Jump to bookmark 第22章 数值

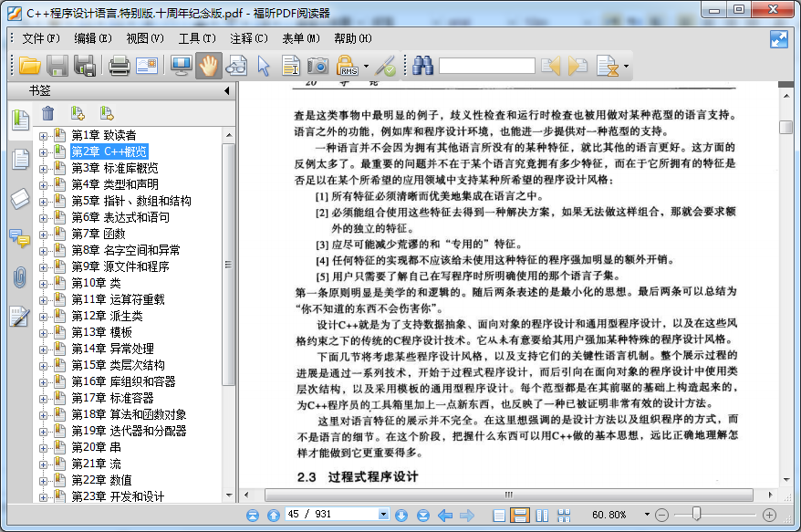click(101, 480)
